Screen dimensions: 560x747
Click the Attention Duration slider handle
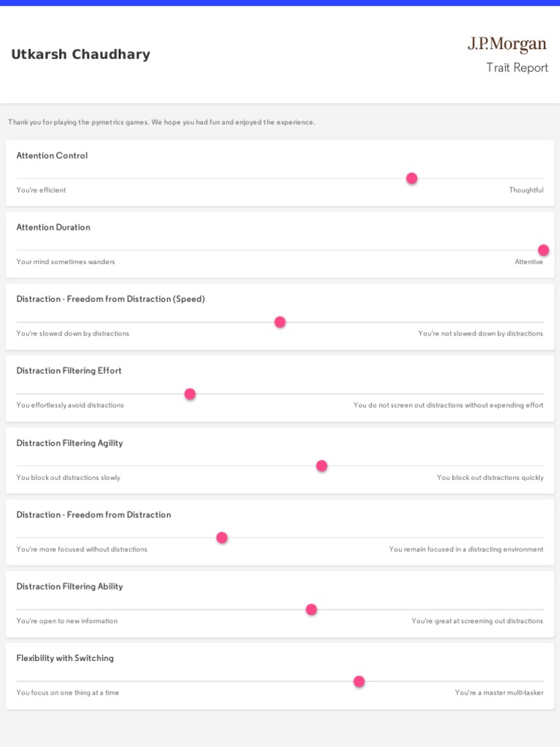click(x=543, y=250)
